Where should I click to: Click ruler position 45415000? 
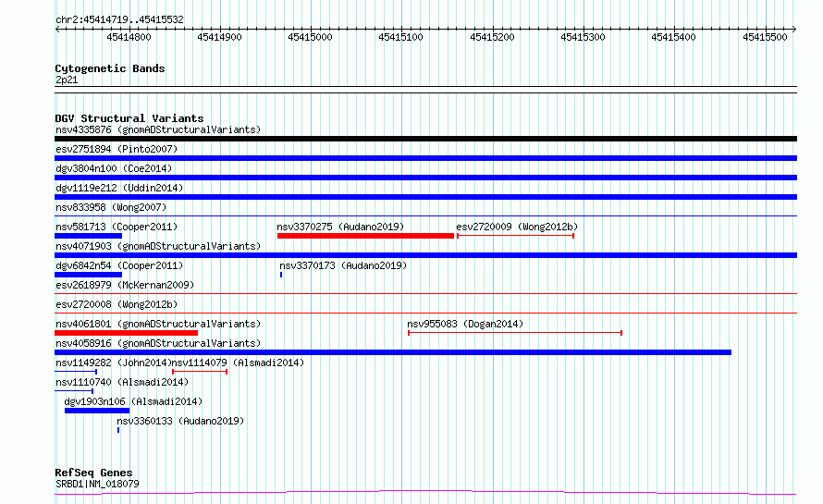(x=310, y=37)
